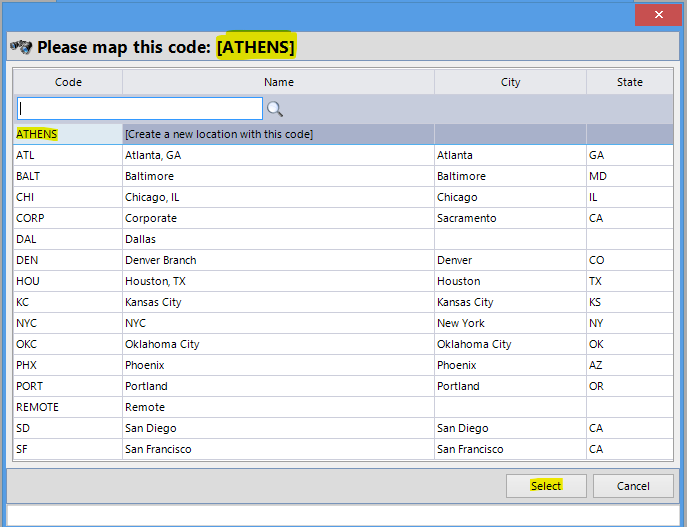Select the SD code row
687x527 pixels.
[x=68, y=428]
